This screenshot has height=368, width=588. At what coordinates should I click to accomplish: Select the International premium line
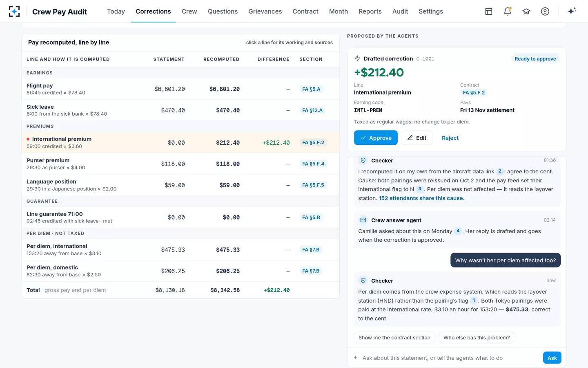(x=180, y=143)
